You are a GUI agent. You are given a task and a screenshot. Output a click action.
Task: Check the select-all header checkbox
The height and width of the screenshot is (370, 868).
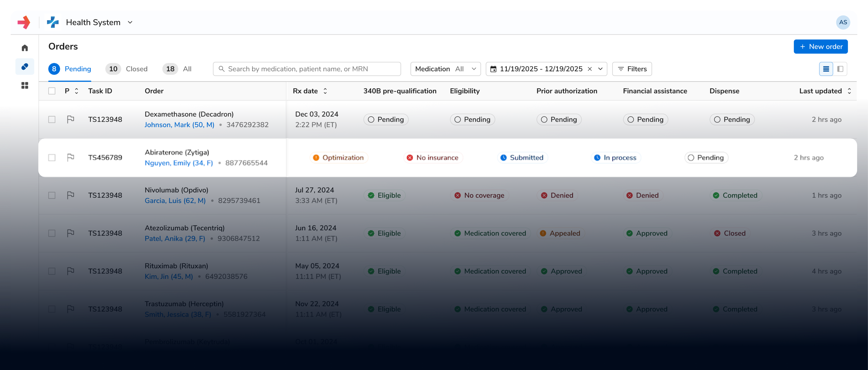click(52, 91)
